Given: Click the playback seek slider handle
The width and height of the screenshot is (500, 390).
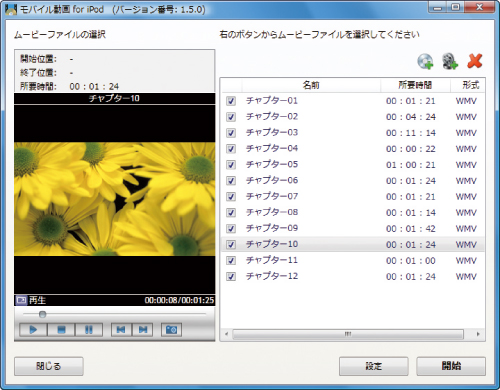Looking at the screenshot, I should pos(42,314).
